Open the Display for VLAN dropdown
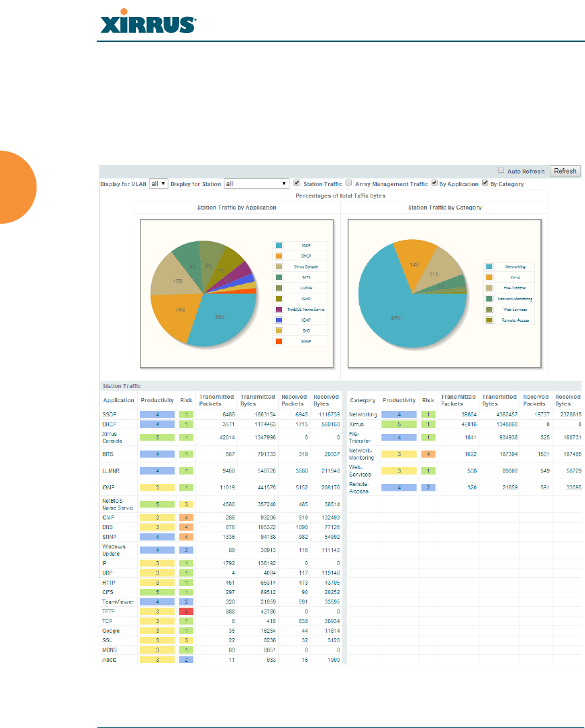 pyautogui.click(x=158, y=184)
